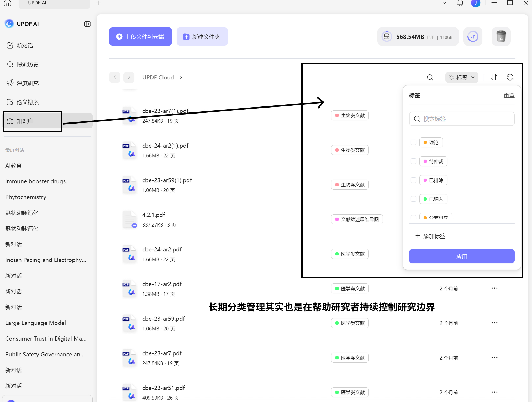Go to home icon in title bar

[8, 3]
